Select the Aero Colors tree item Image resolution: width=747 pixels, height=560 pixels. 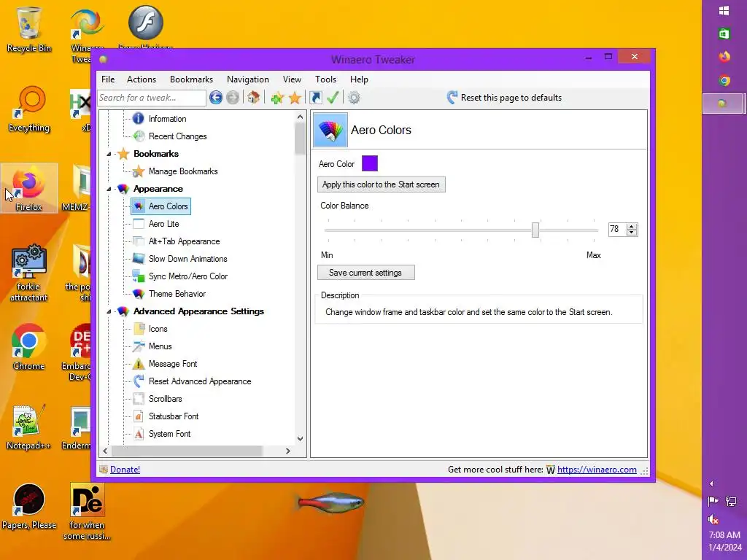161,206
